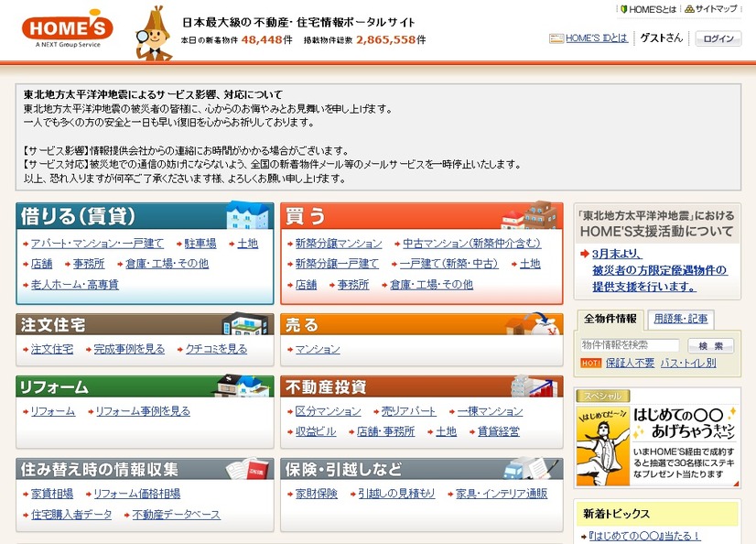Open the 土地 link under 買う
The image size is (756, 544).
530,264
